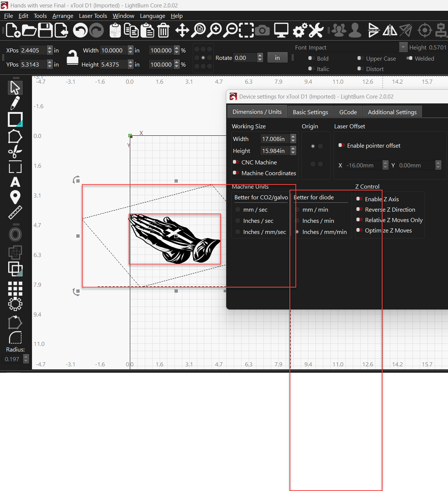Click the Working Size Width stepper arrows
This screenshot has width=448, height=491.
(293, 139)
